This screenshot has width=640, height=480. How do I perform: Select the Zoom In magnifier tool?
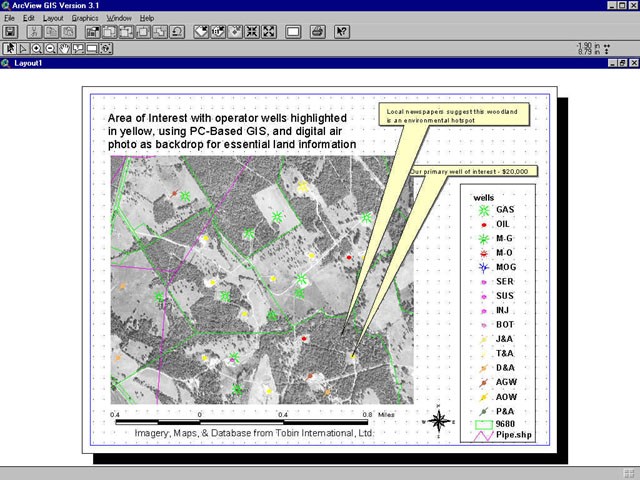36,48
